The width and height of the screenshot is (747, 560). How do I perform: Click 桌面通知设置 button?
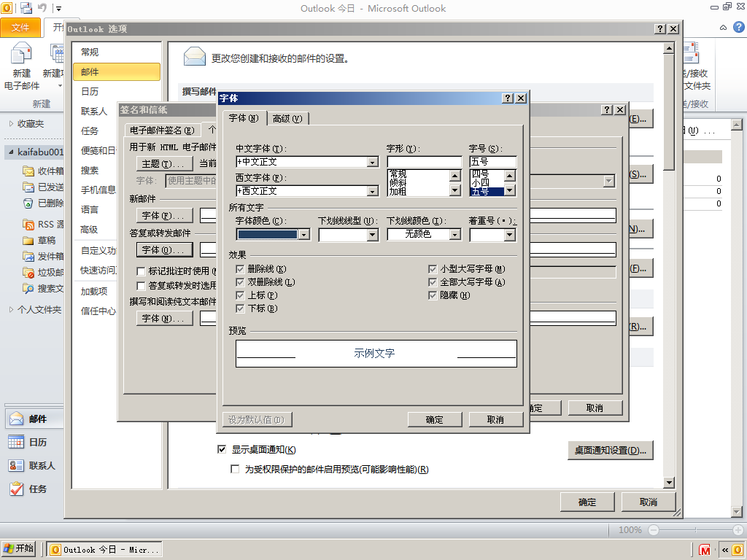(x=611, y=450)
